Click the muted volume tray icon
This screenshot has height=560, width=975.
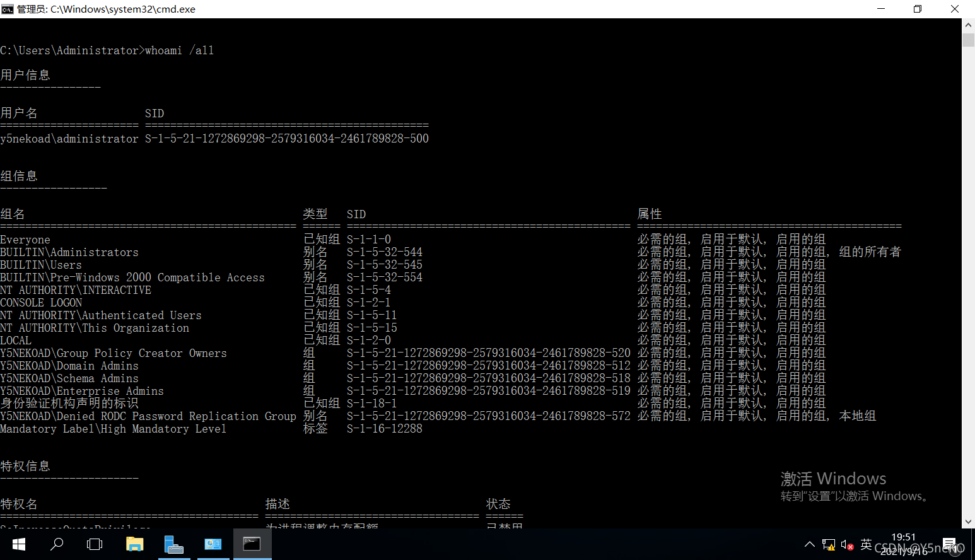point(847,544)
